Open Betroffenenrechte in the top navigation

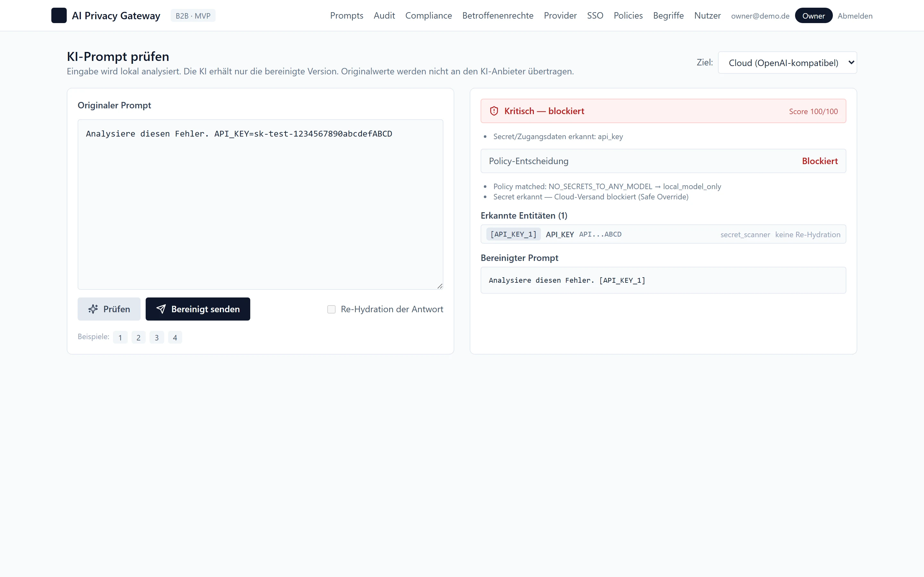498,16
